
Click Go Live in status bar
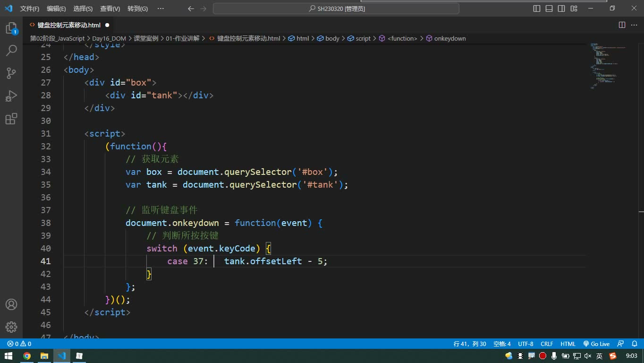pyautogui.click(x=596, y=344)
